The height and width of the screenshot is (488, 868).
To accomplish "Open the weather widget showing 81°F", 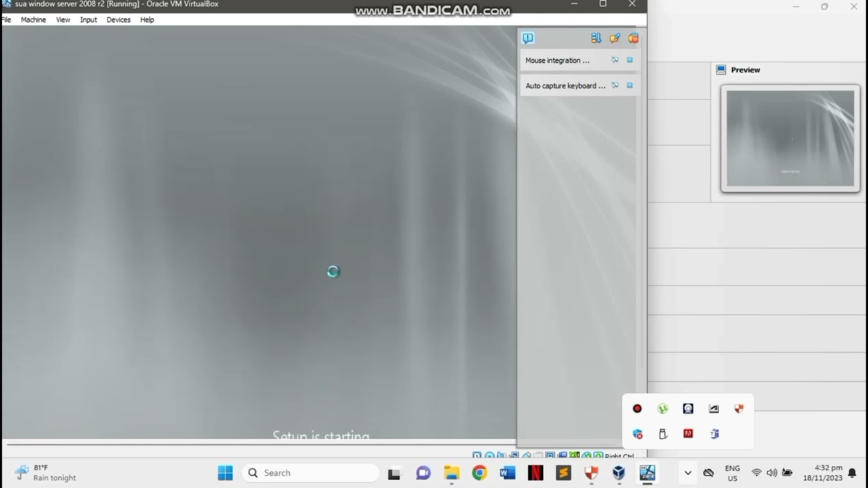I will [45, 472].
